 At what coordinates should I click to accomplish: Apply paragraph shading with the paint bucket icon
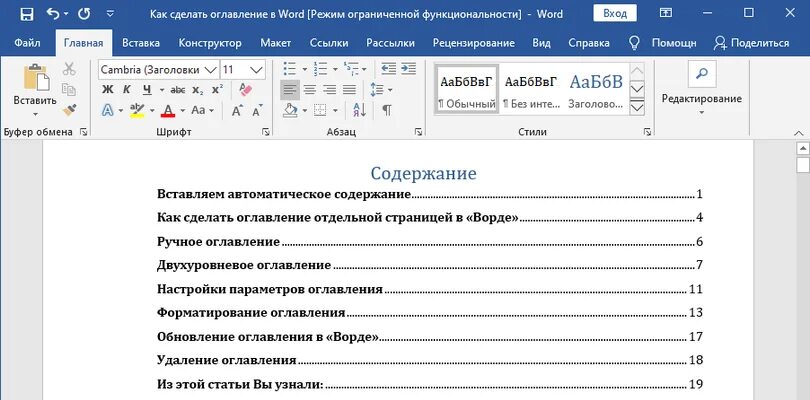[x=291, y=110]
